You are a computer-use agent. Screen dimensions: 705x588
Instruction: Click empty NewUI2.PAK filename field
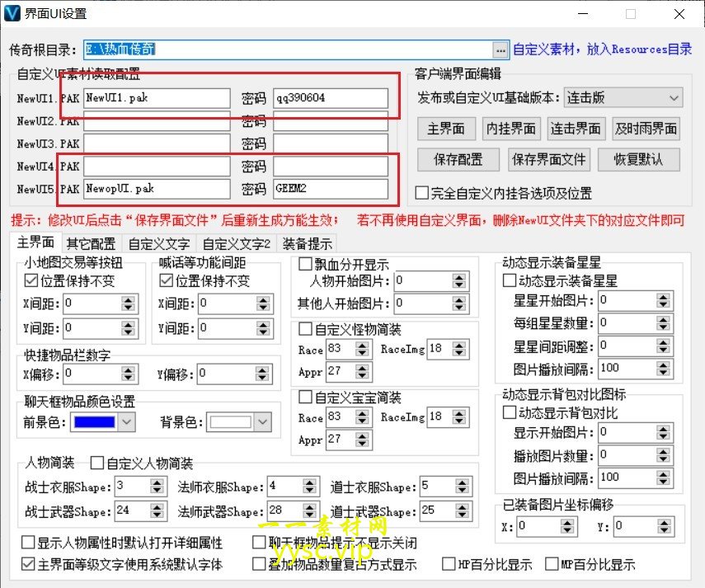tap(157, 121)
